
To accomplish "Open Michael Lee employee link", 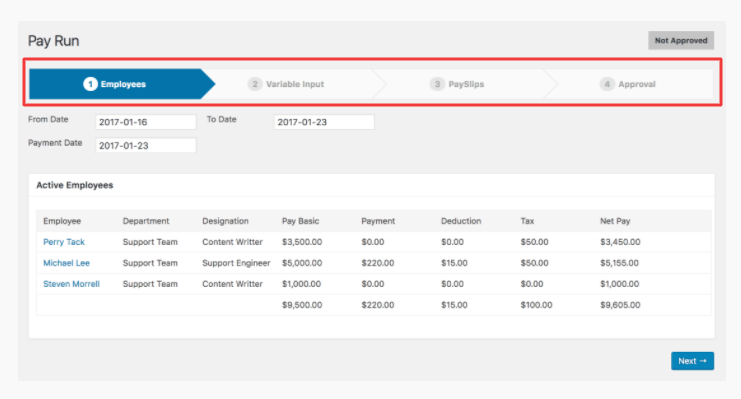I will click(66, 263).
